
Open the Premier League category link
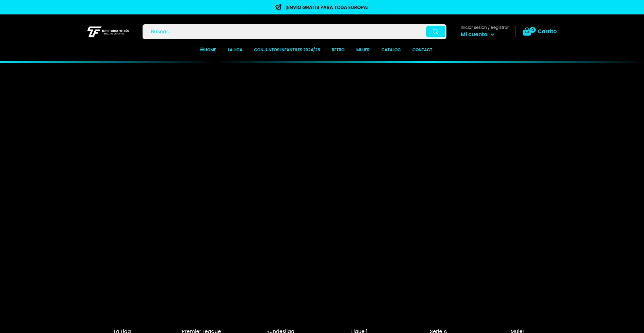[201, 331]
